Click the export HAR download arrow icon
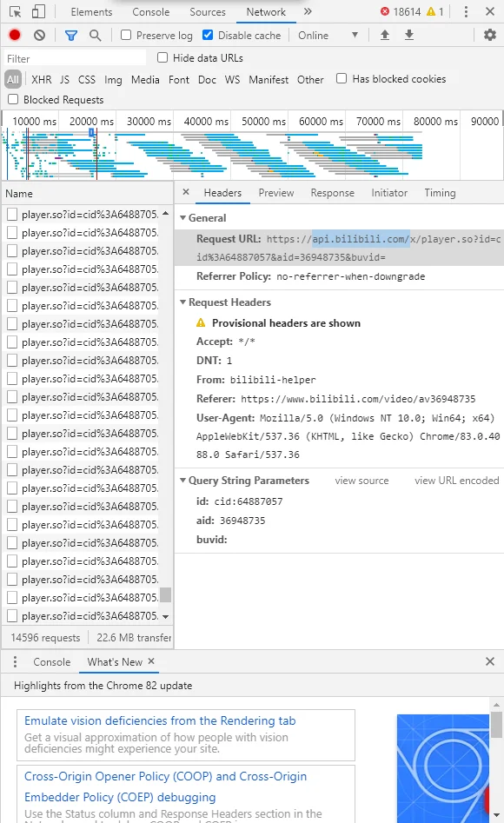This screenshot has width=504, height=823. (x=409, y=35)
